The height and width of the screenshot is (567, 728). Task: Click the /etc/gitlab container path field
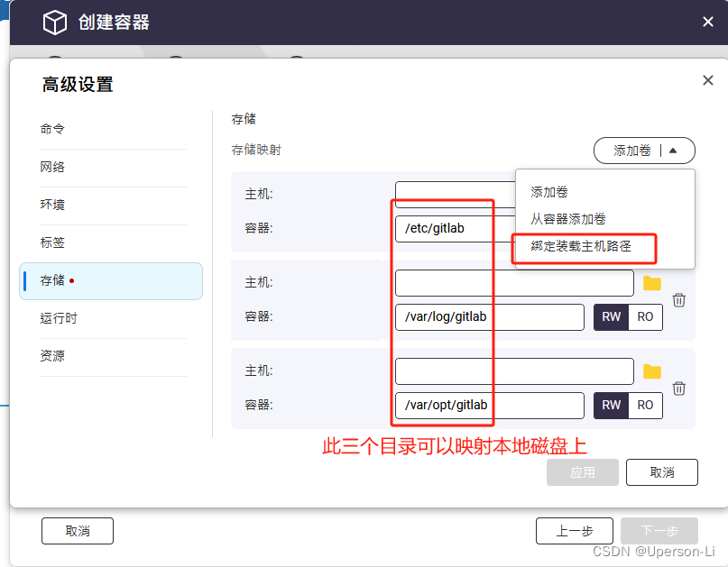(x=455, y=229)
